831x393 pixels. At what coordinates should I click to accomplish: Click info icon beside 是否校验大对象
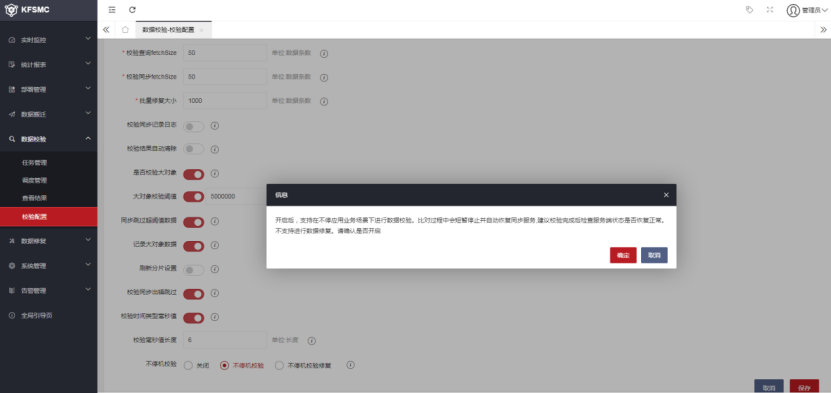pos(215,173)
